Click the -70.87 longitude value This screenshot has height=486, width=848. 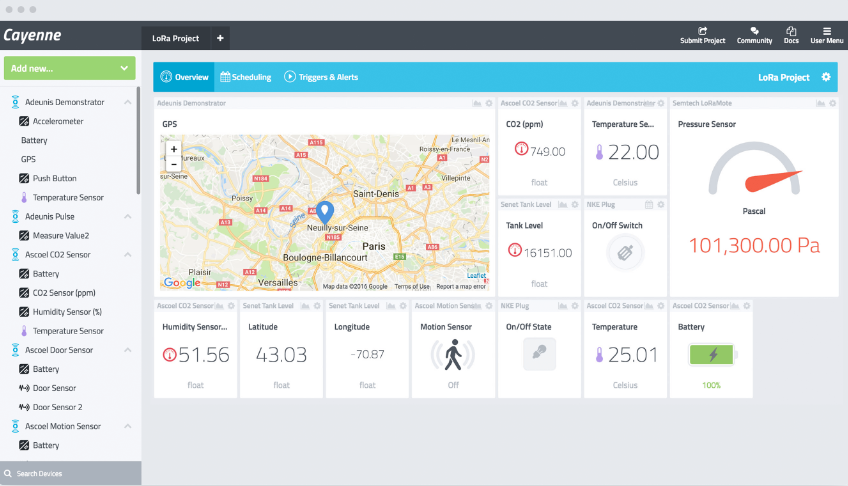coord(367,354)
